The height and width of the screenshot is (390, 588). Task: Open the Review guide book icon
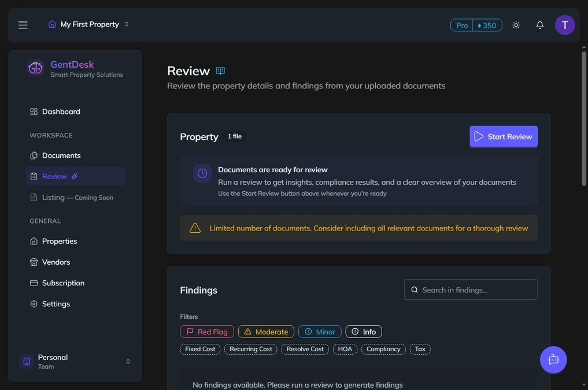coord(220,70)
